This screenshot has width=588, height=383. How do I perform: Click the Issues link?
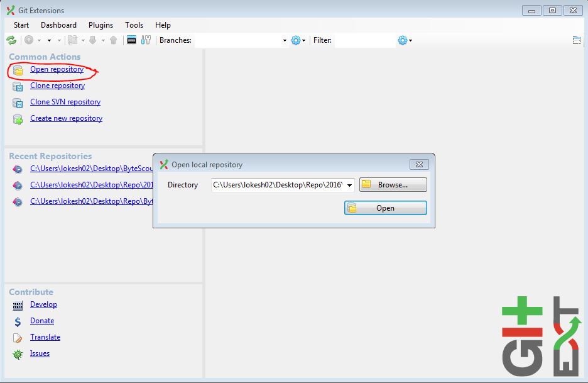40,353
